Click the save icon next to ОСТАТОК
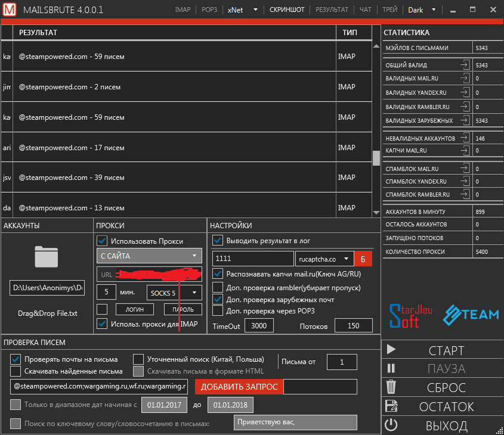504x435 pixels. [x=391, y=406]
